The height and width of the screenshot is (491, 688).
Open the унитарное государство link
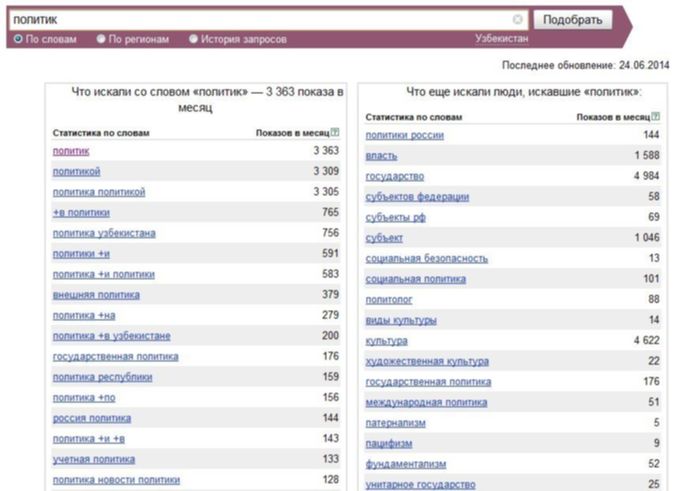pos(420,485)
